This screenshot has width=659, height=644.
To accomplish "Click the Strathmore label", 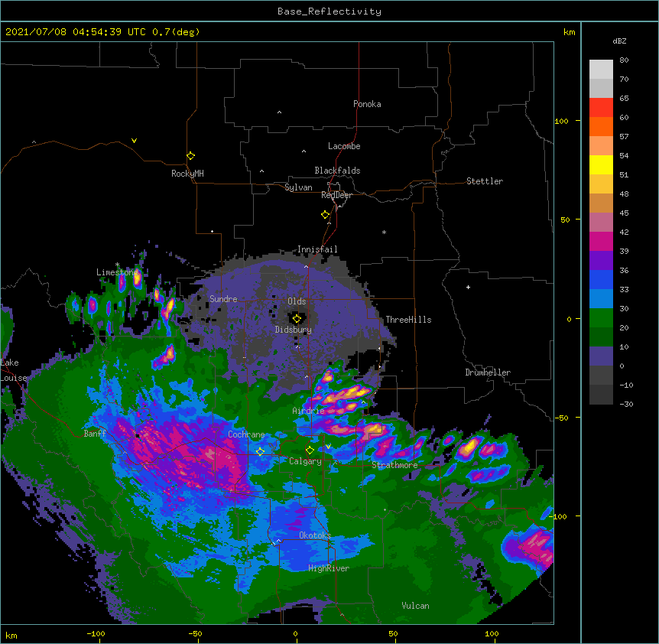I will (x=394, y=465).
